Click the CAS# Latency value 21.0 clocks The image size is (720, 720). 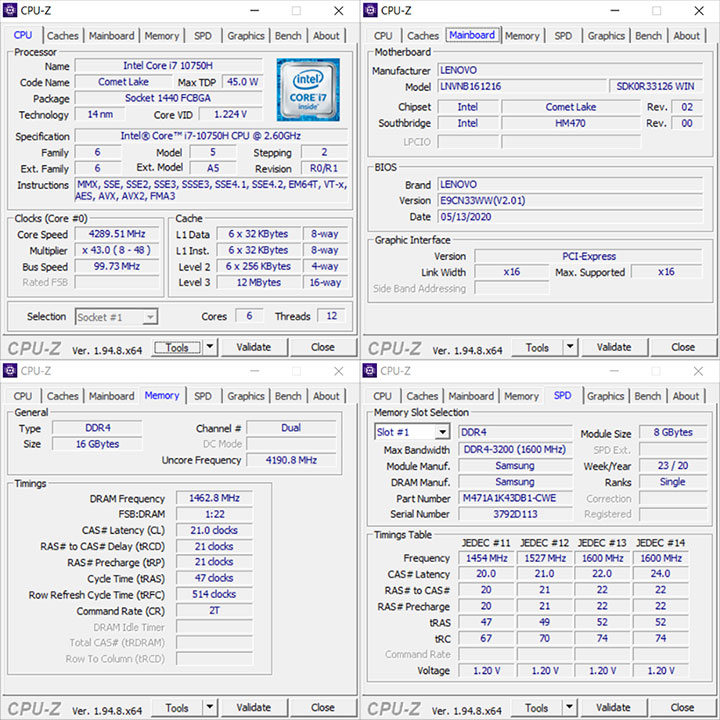coord(214,530)
